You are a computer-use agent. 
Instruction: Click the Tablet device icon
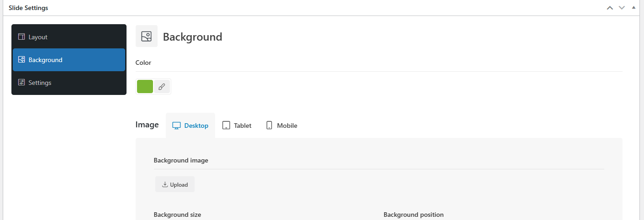click(226, 126)
